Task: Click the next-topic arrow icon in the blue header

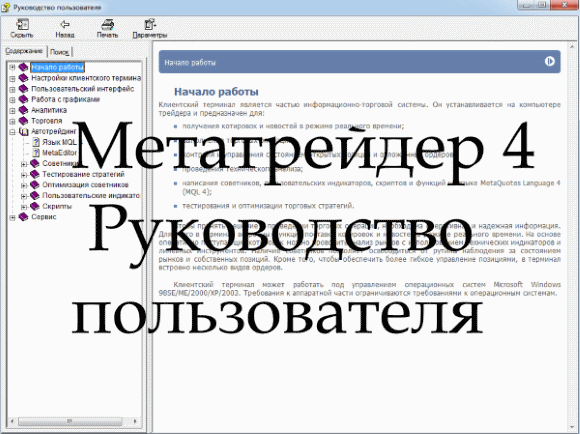Action: coord(549,61)
